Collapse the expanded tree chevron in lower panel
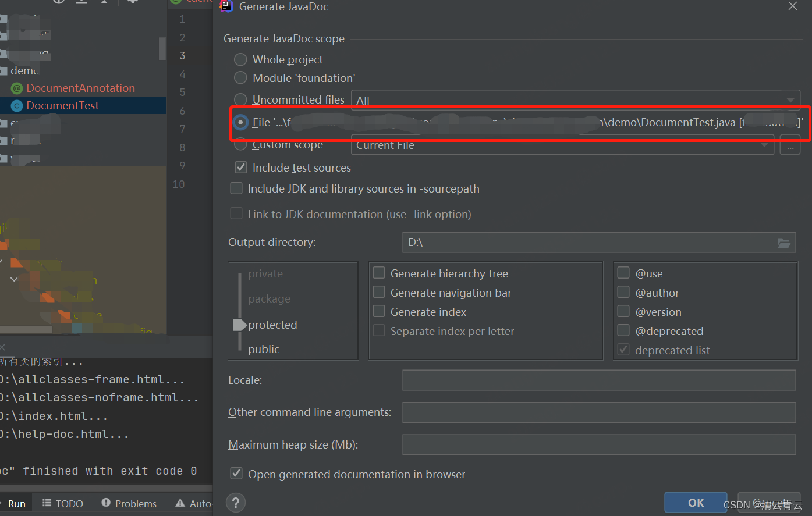This screenshot has height=516, width=812. pyautogui.click(x=13, y=279)
